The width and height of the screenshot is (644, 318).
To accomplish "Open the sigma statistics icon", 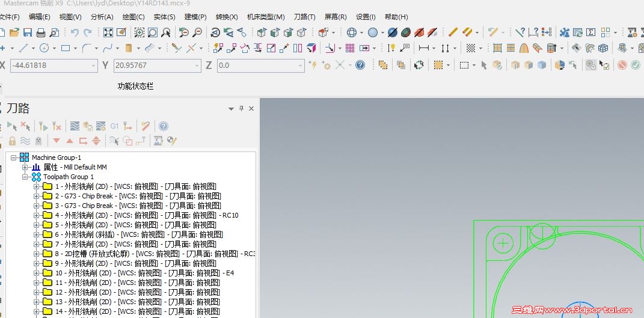I will (x=590, y=32).
